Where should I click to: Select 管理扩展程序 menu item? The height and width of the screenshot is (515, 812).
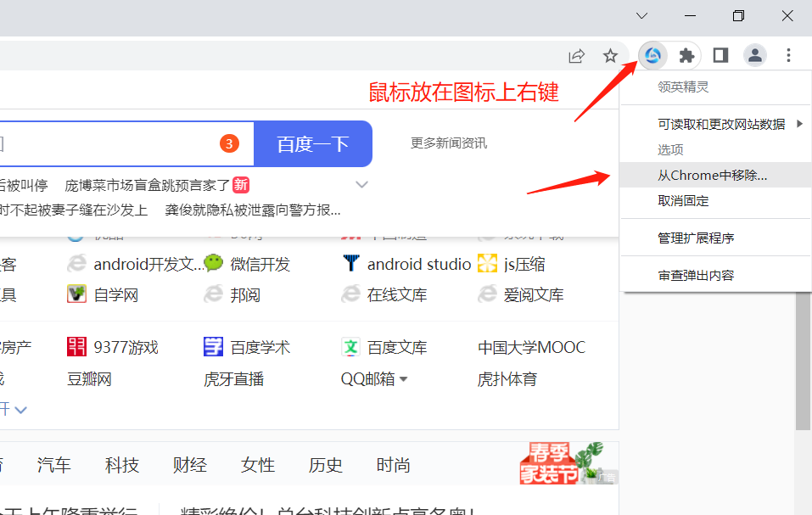pyautogui.click(x=696, y=238)
